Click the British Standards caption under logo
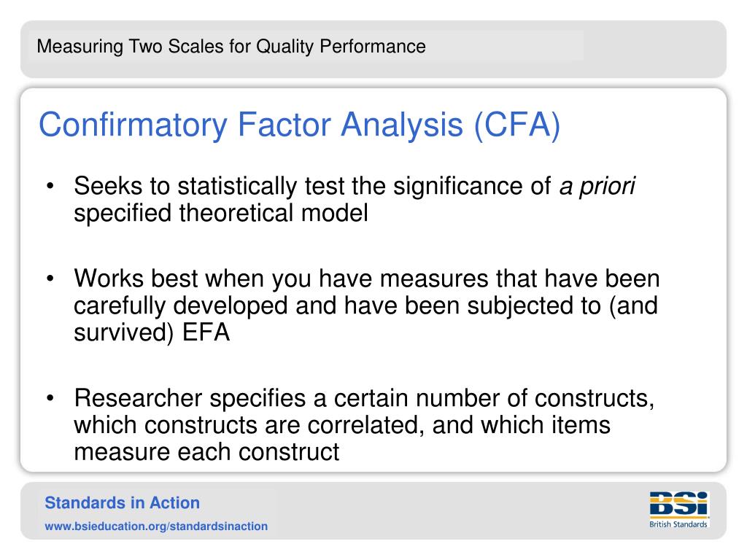Image resolution: width=747 pixels, height=560 pixels. 678,524
